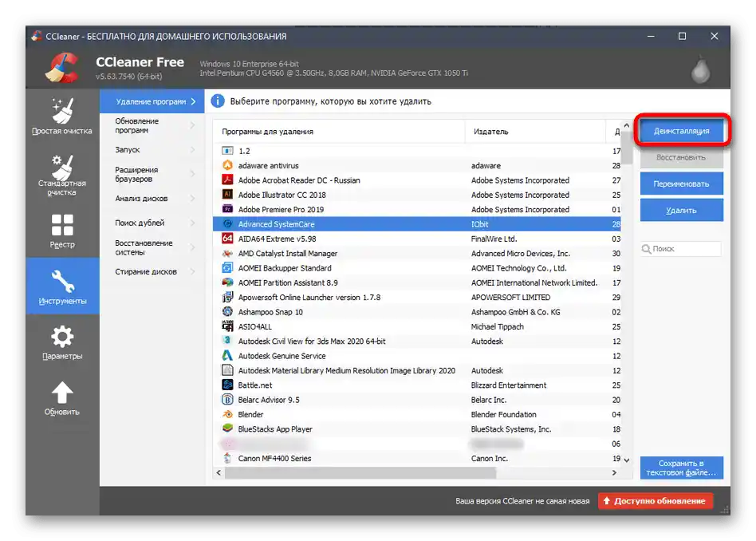Image resolution: width=756 pixels, height=541 pixels.
Task: Open the Реестр registry section
Action: (x=62, y=231)
